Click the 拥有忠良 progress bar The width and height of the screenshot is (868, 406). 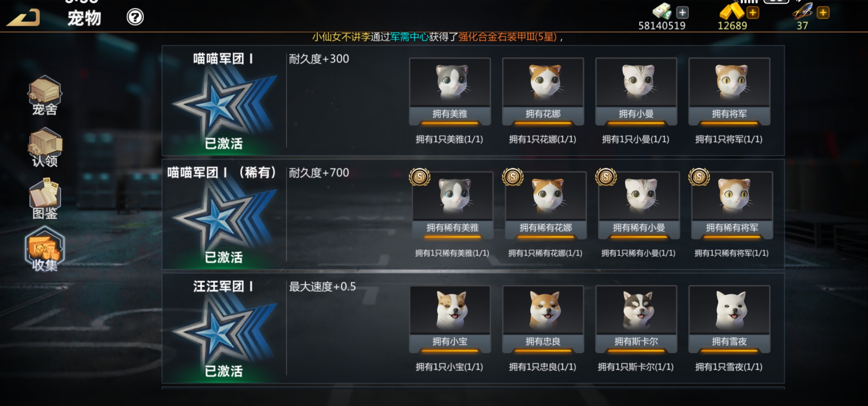[543, 351]
